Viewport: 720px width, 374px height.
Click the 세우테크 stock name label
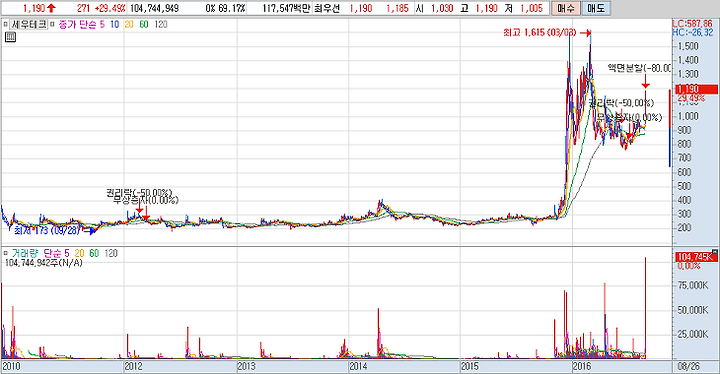29,24
